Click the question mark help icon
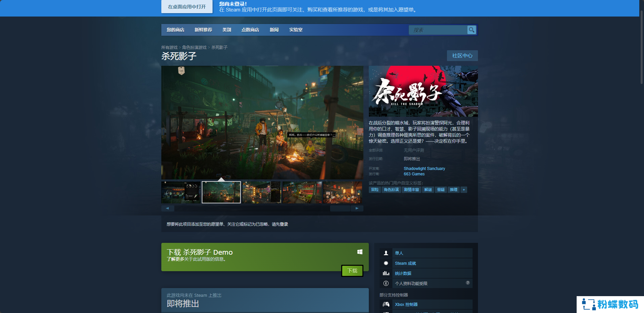Viewport: 644px width, 313px height. click(468, 283)
